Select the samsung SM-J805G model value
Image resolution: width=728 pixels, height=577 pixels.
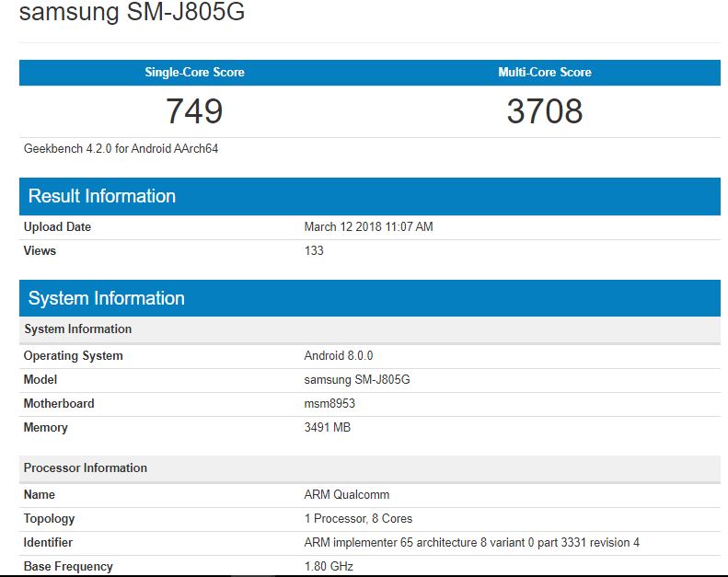point(357,380)
